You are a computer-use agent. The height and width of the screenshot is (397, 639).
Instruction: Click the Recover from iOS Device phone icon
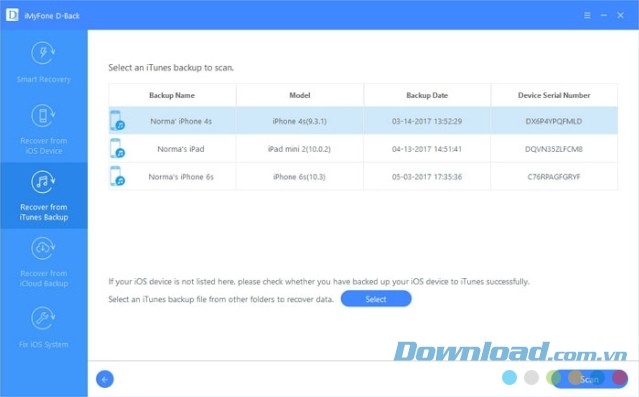pos(43,116)
